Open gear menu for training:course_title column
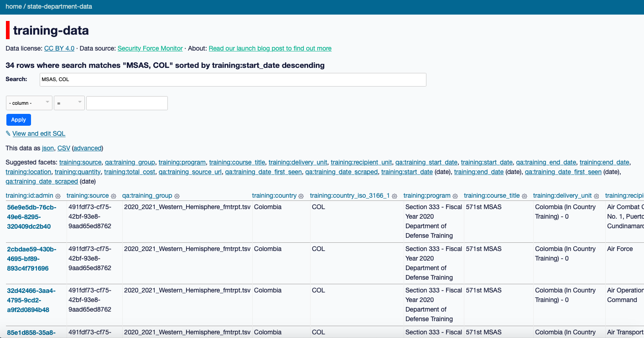Viewport: 644px width, 338px height. point(525,196)
